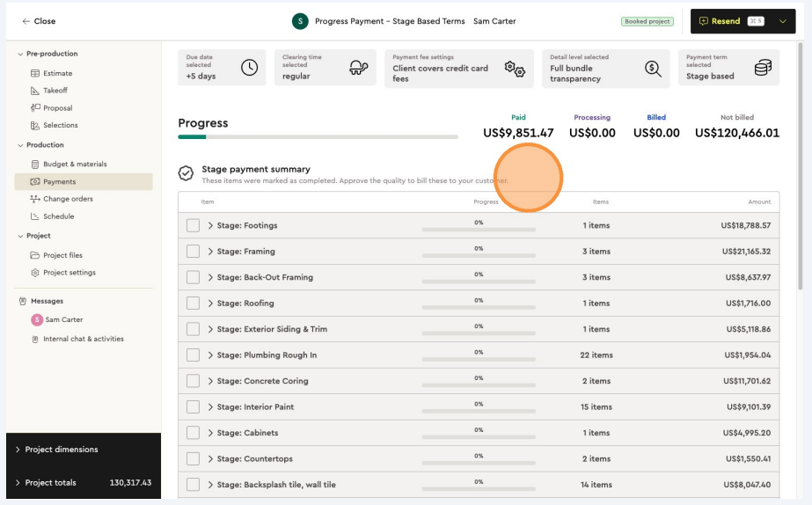Click the magnifier icon in Detail level card

pos(653,69)
